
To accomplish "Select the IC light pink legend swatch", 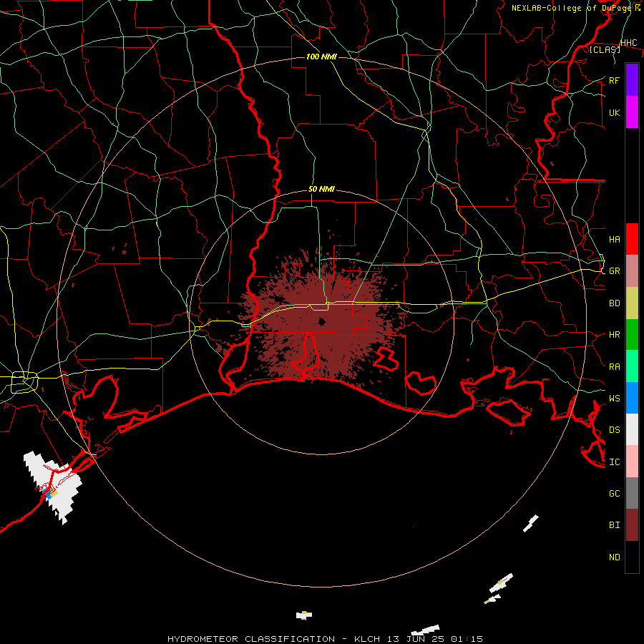I will [632, 462].
